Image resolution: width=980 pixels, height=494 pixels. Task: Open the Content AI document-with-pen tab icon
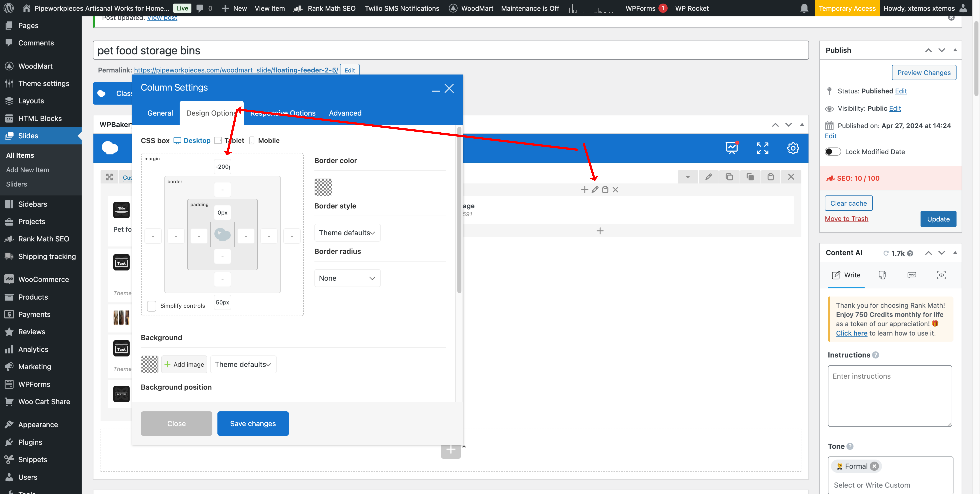pyautogui.click(x=882, y=275)
